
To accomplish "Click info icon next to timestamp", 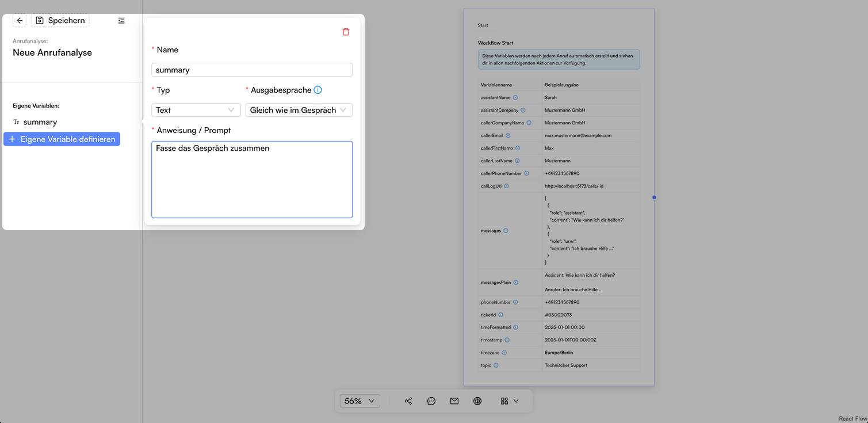I will pyautogui.click(x=507, y=340).
